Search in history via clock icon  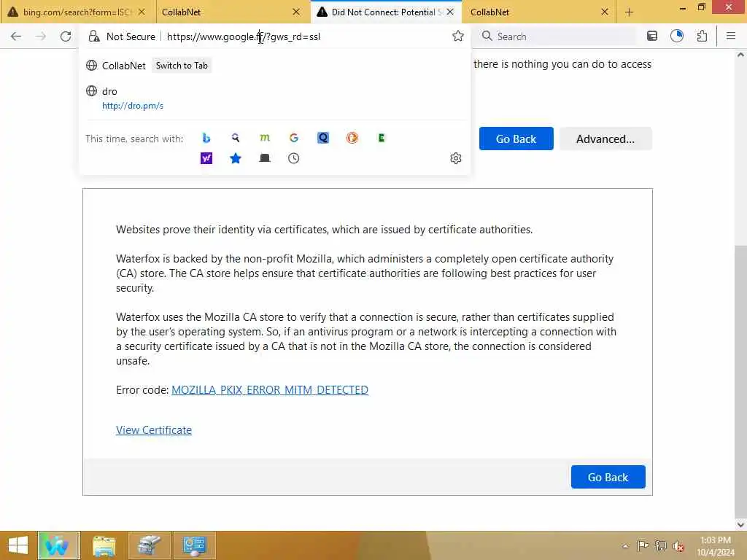(x=293, y=158)
